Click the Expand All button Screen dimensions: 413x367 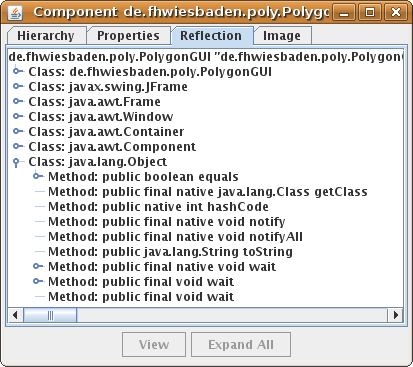click(x=241, y=344)
